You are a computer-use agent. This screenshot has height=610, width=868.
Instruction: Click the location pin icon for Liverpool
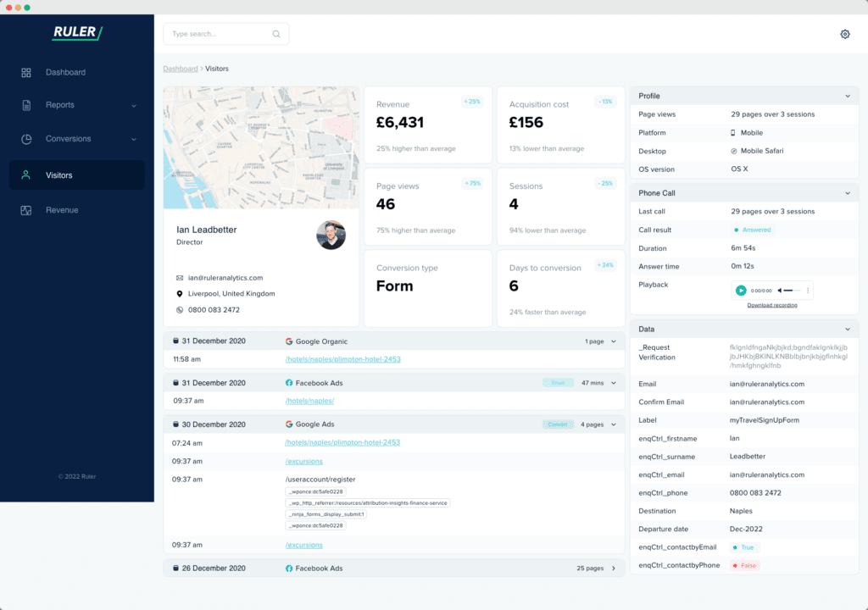pos(180,294)
